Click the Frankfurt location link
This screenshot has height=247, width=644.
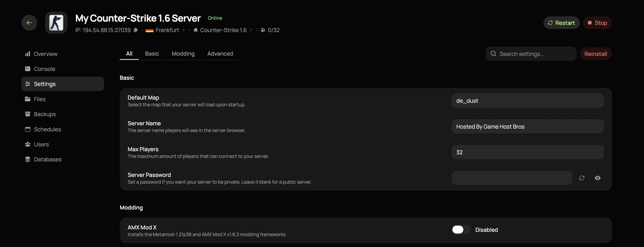pos(167,30)
